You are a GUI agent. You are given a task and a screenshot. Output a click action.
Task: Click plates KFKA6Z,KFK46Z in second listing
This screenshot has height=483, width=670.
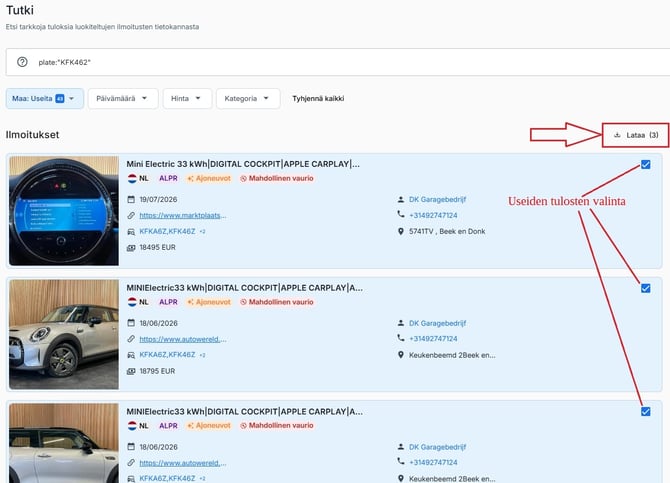coord(167,355)
